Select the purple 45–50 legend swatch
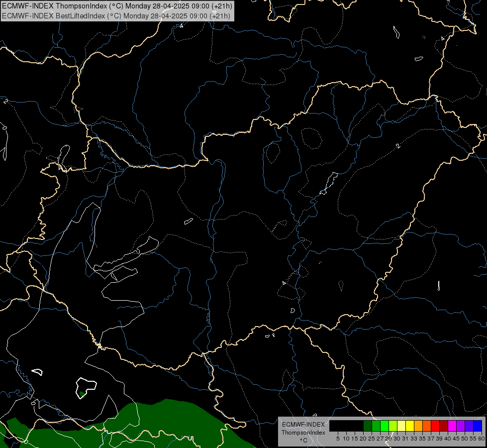 tap(461, 426)
